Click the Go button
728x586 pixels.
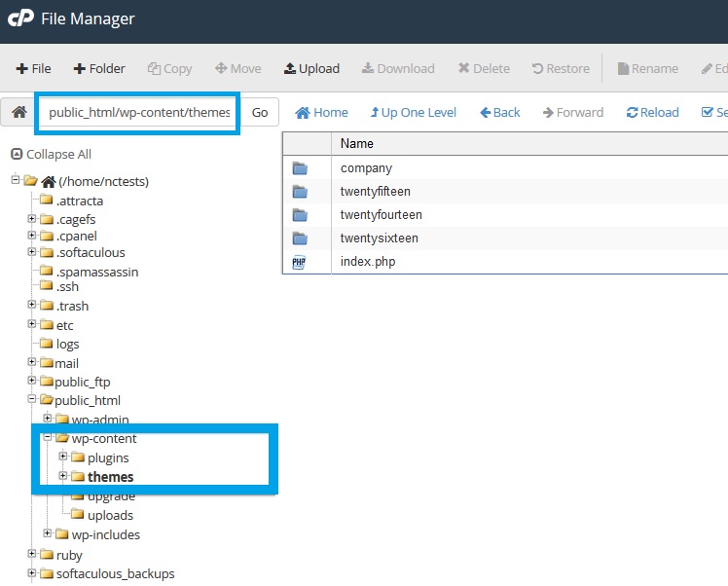pos(260,112)
